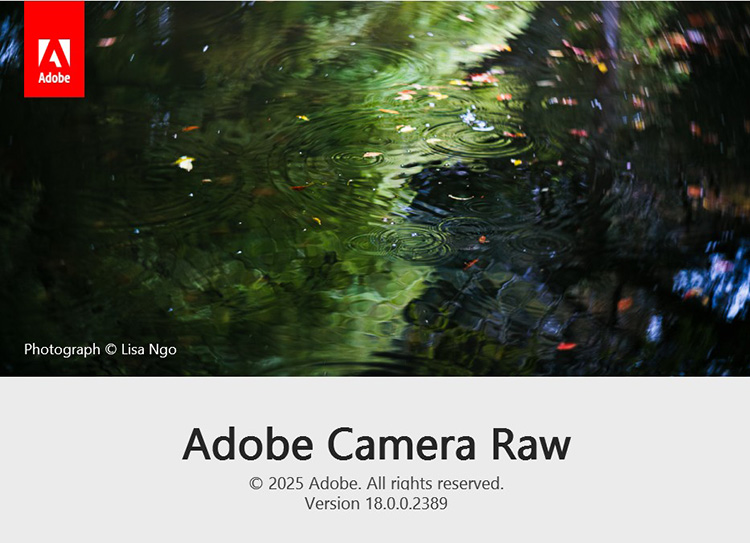Click the word 'Photograph' in the credit

[x=62, y=350]
